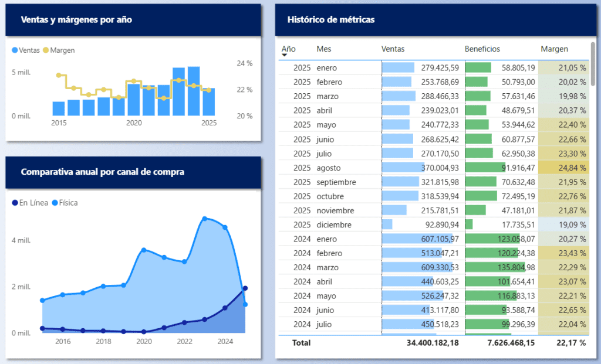
Task: Click the sort arrow below Año
Action: tap(285, 55)
